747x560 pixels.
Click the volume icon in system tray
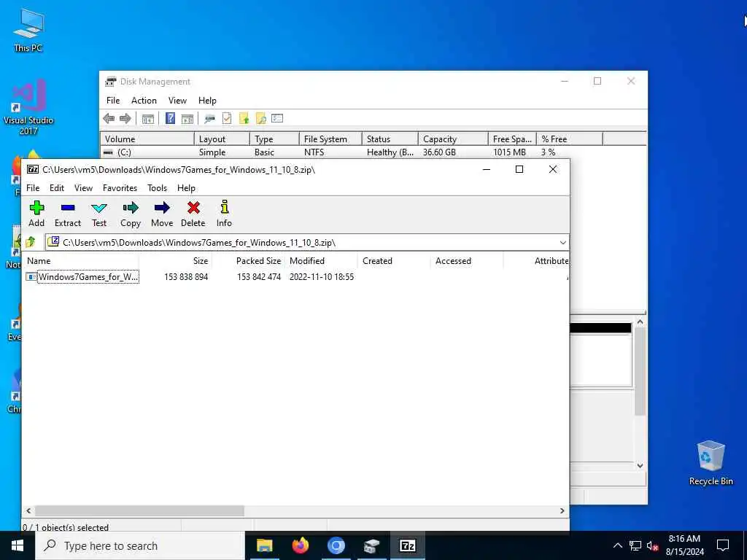[653, 546]
